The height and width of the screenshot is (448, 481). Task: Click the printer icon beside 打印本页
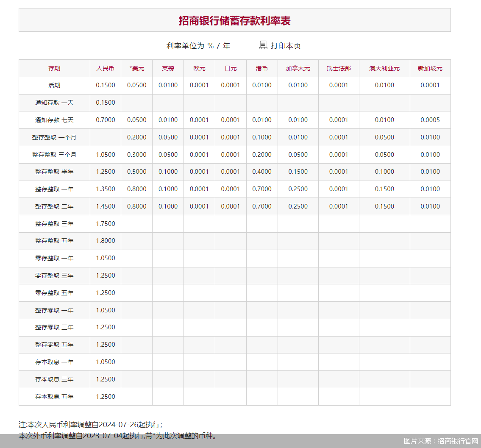point(263,45)
